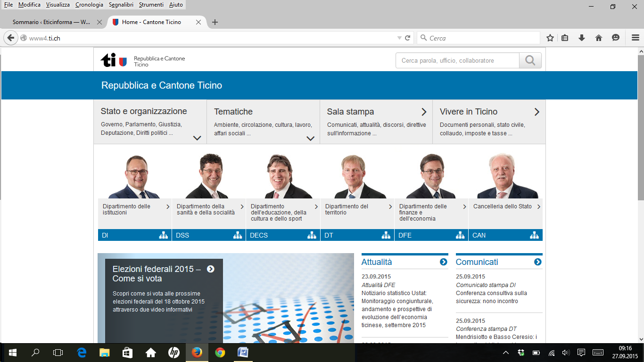This screenshot has width=644, height=362.
Task: Open the Windows Action Center notification icon
Action: (581, 353)
